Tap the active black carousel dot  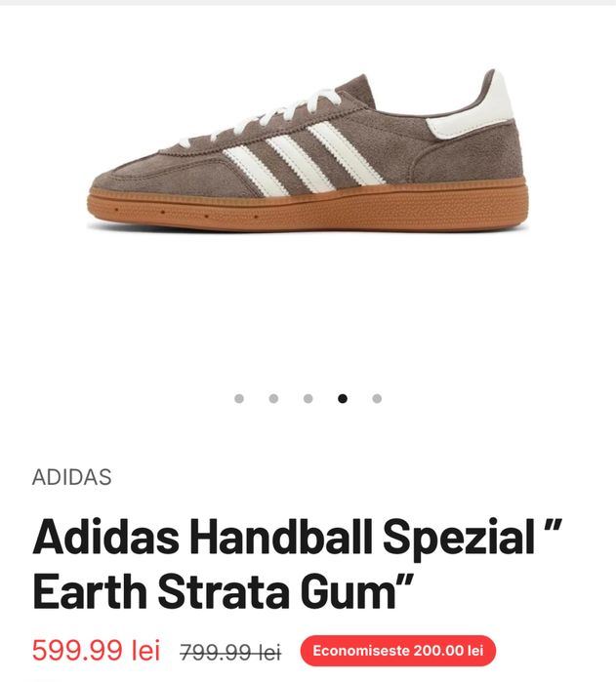point(343,398)
